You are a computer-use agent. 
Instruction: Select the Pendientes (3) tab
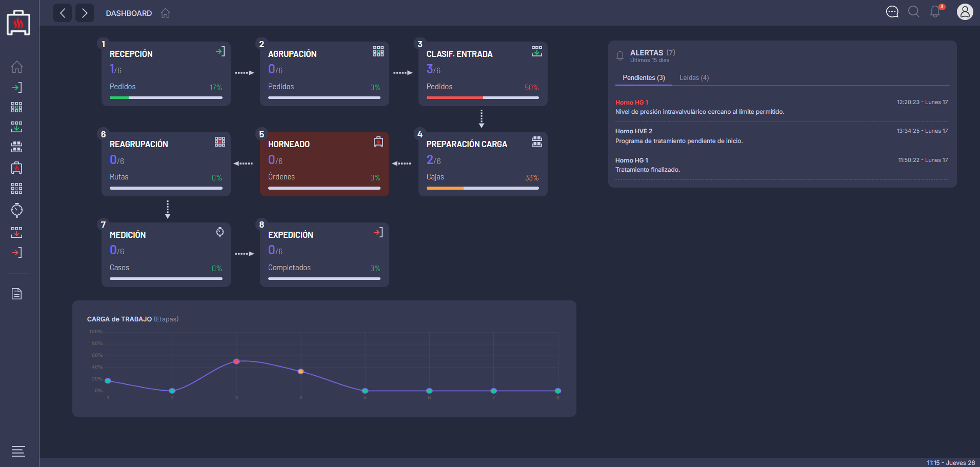point(644,78)
